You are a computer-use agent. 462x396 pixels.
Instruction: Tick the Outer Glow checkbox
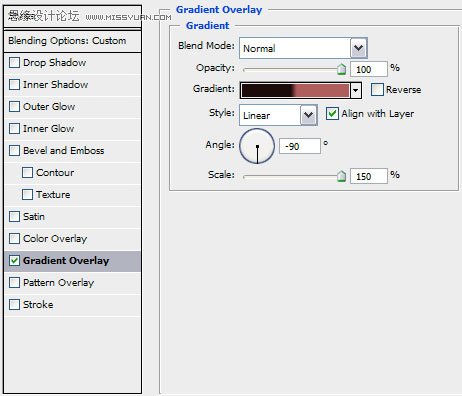coord(14,106)
